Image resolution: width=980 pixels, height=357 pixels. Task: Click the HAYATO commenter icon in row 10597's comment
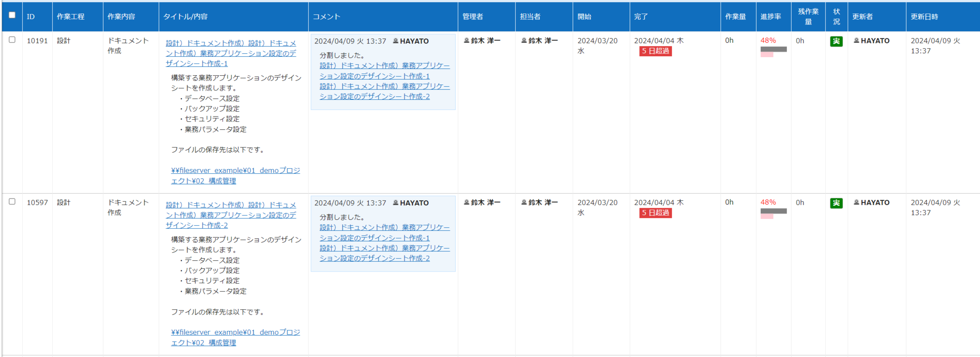[395, 203]
